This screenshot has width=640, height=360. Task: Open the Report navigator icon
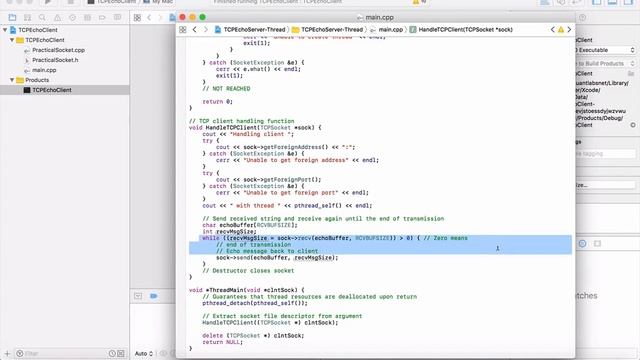[117, 18]
